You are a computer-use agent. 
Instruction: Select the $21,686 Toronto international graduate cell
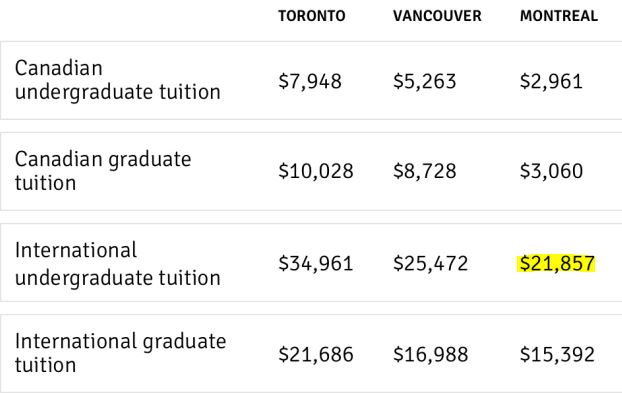[316, 355]
